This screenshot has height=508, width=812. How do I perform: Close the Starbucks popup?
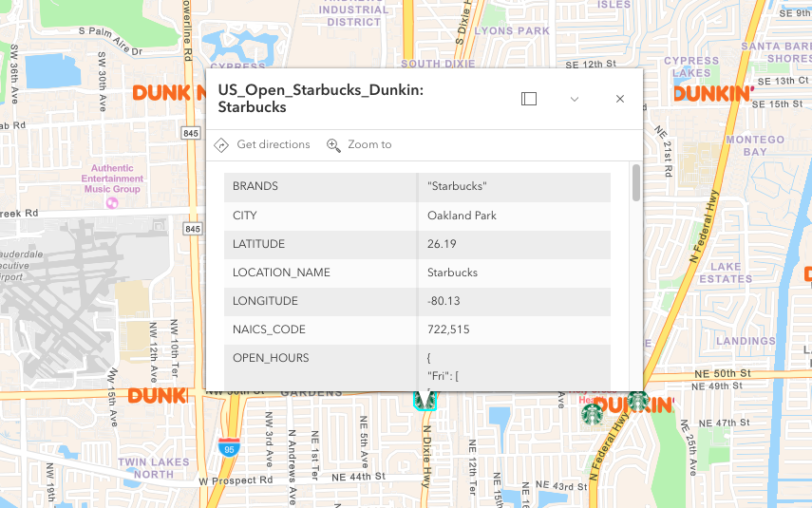click(620, 99)
